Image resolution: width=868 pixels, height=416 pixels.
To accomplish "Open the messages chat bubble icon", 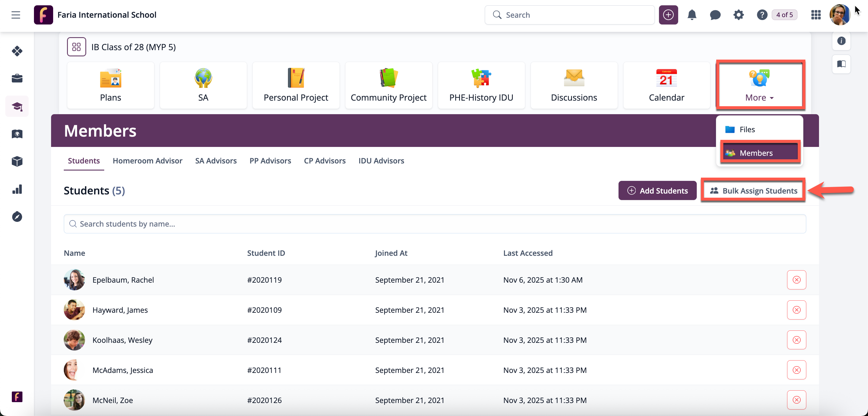I will tap(715, 15).
